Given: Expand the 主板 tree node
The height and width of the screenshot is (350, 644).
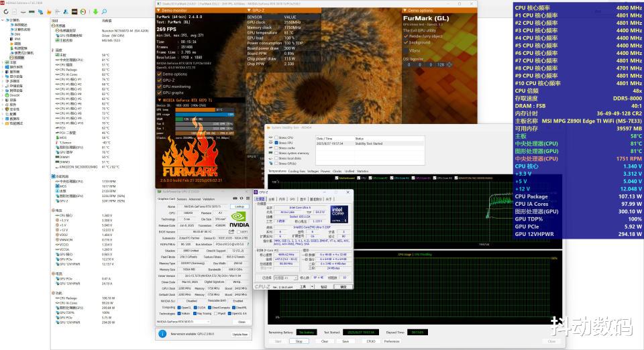Looking at the screenshot, I should [x=3, y=62].
